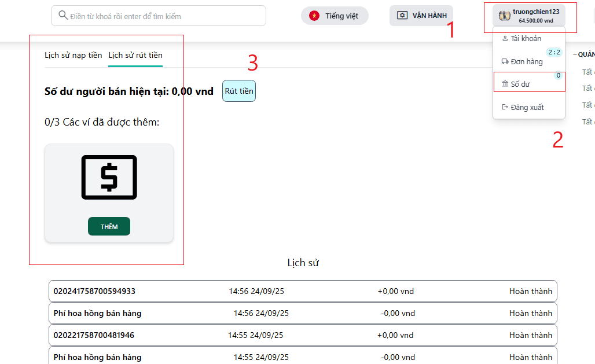The height and width of the screenshot is (364, 595).
Task: Focus the keyword search input field
Action: pyautogui.click(x=165, y=16)
